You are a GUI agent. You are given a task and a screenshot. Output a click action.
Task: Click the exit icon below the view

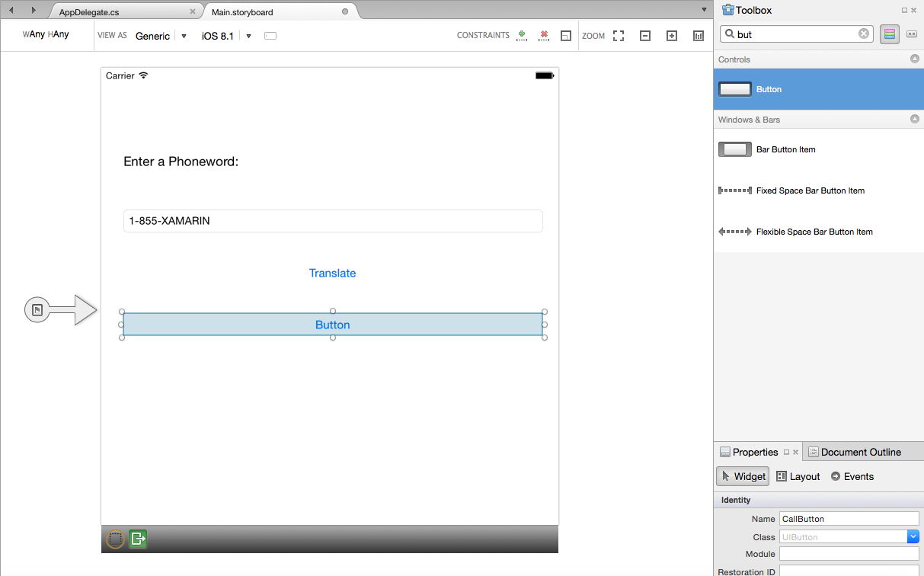138,539
